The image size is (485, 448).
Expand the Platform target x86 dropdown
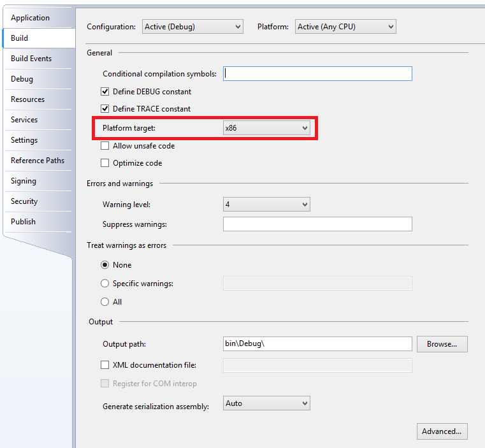[x=266, y=129]
